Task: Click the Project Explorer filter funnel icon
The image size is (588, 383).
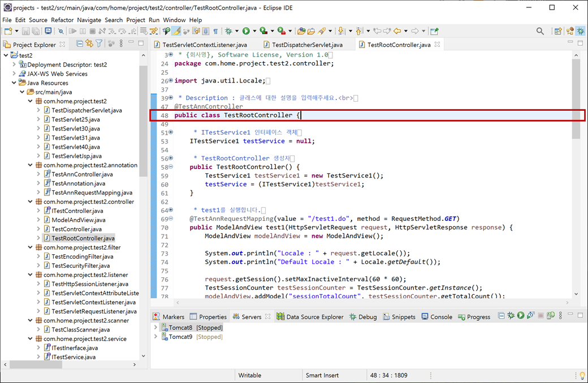Action: 99,44
